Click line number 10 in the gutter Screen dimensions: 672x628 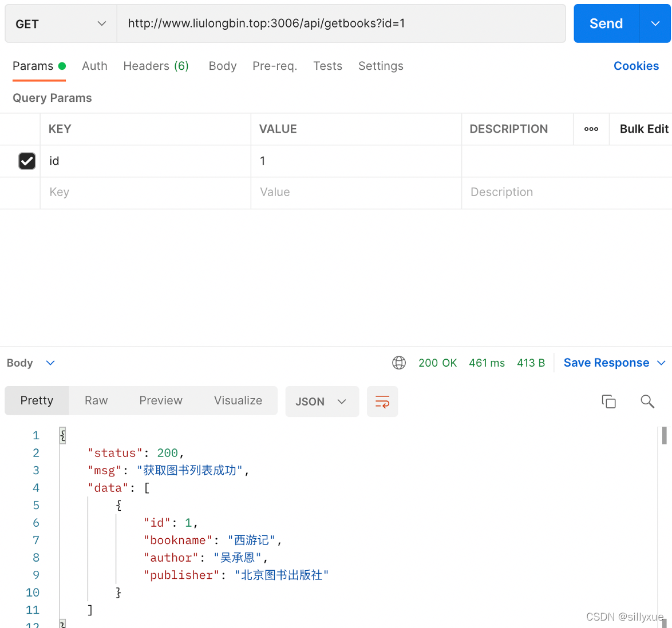coord(33,593)
